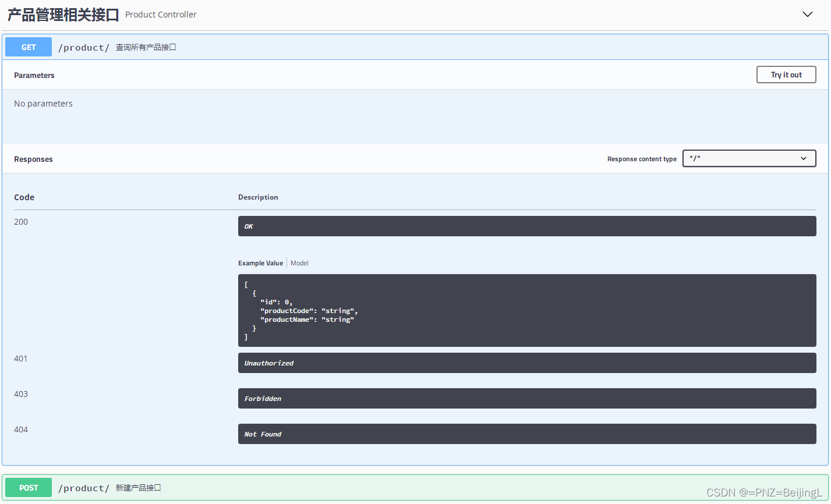831x504 pixels.
Task: Expand the POST /product/ 新建产品接口 row
Action: coord(415,488)
